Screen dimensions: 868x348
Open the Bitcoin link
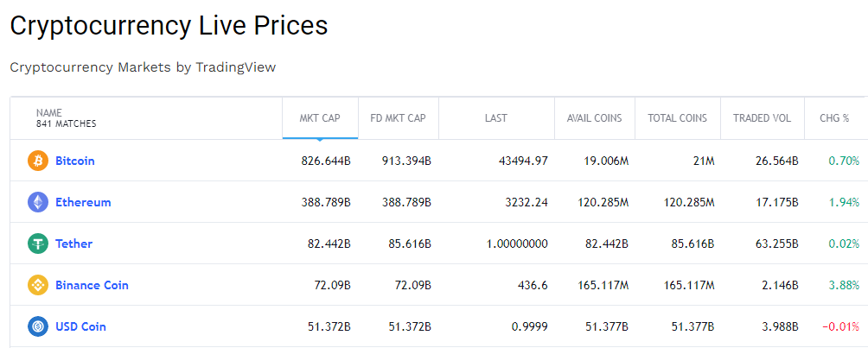click(x=74, y=161)
